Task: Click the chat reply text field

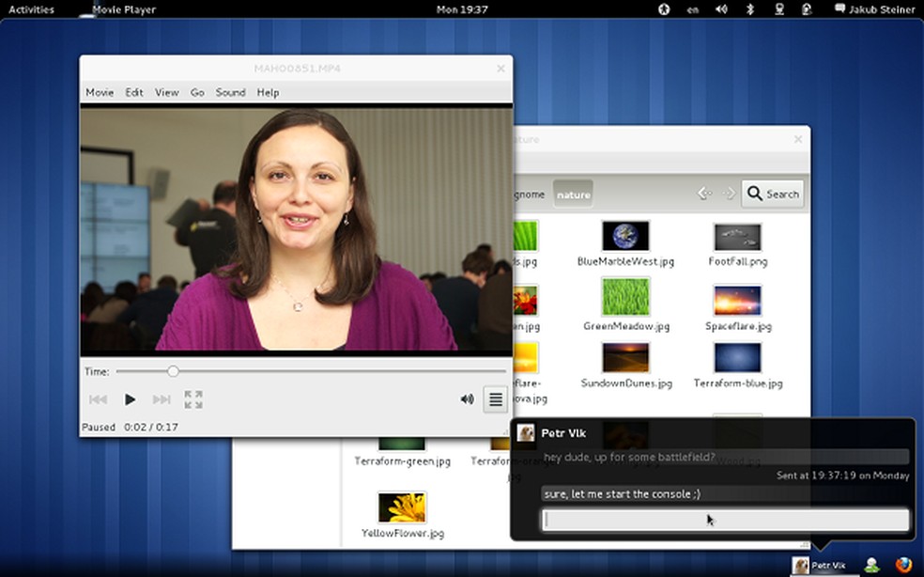Action: [x=725, y=520]
